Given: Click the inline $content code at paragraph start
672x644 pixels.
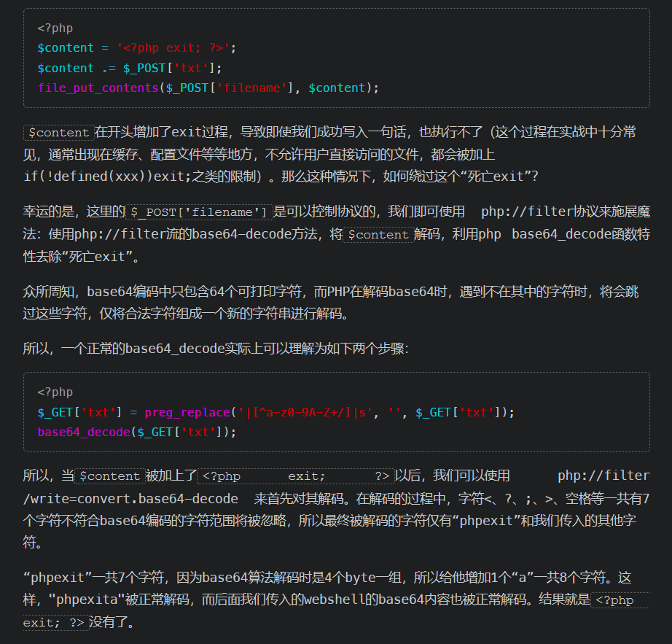Looking at the screenshot, I should click(59, 133).
